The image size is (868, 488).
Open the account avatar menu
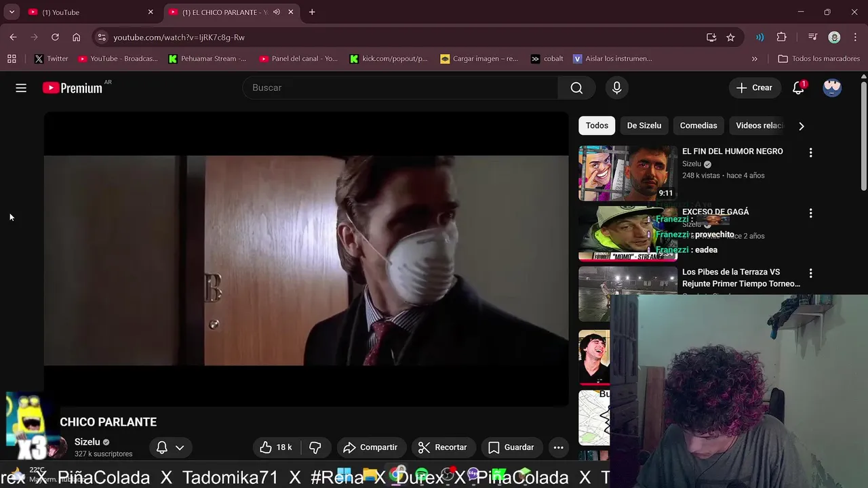point(832,87)
